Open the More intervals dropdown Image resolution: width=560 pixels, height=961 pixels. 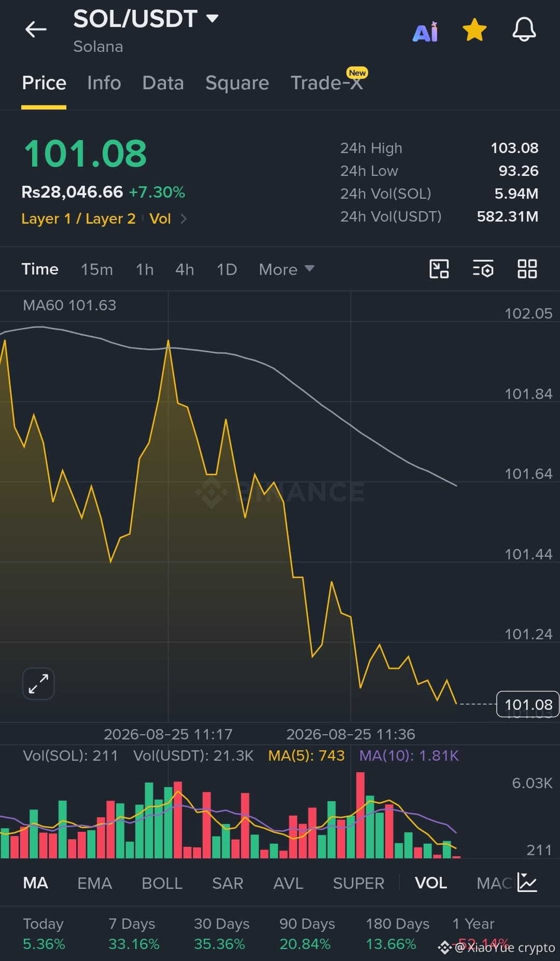(x=287, y=269)
